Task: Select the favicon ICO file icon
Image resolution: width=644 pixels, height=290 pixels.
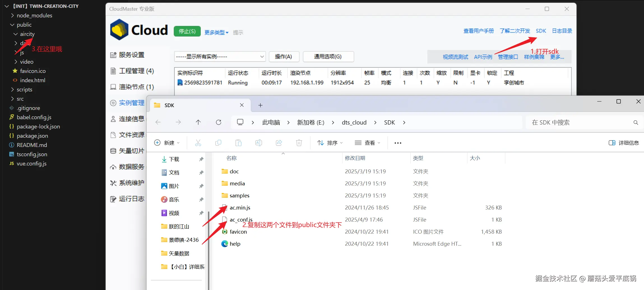Action: [224, 232]
